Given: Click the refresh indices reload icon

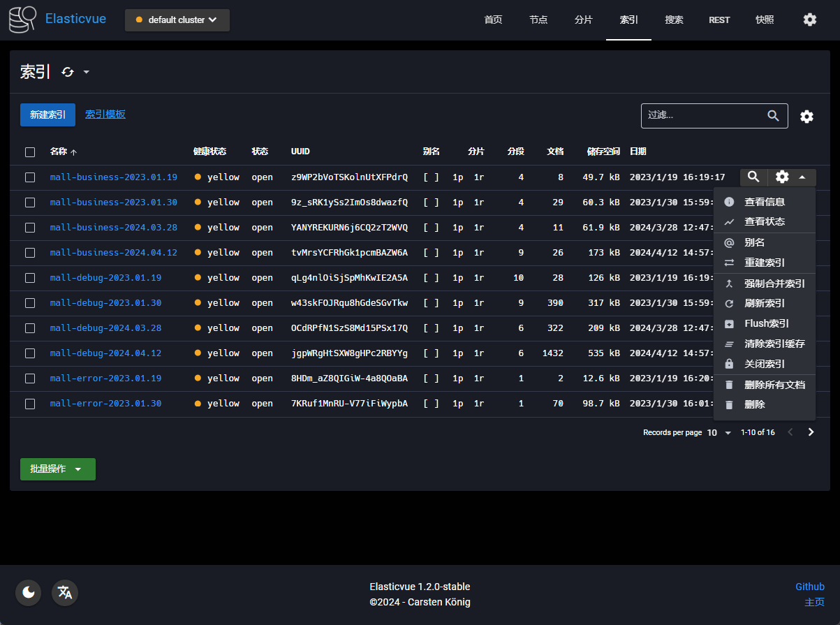Looking at the screenshot, I should tap(68, 72).
